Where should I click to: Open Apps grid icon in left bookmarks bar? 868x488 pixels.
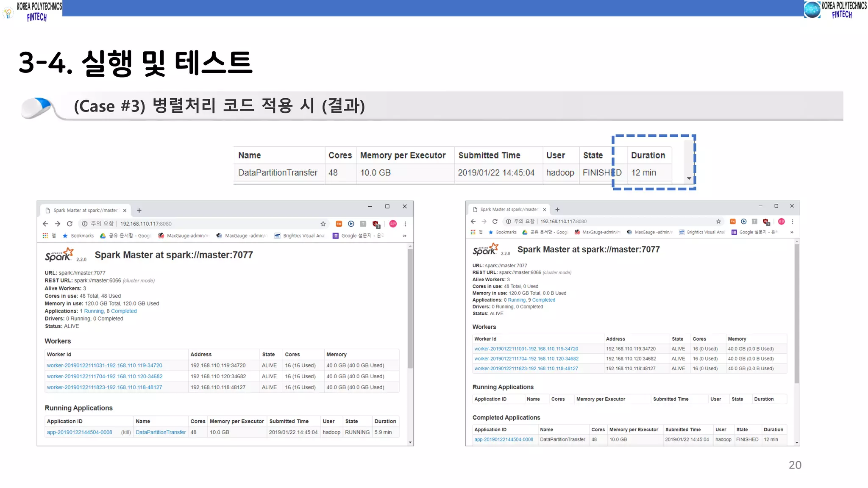point(45,236)
